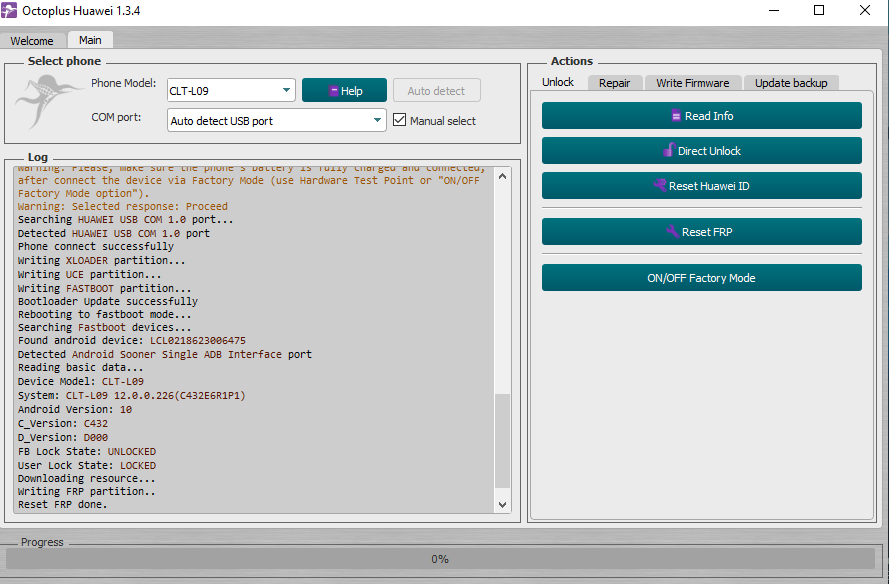Click the Auto detect button

pyautogui.click(x=437, y=91)
